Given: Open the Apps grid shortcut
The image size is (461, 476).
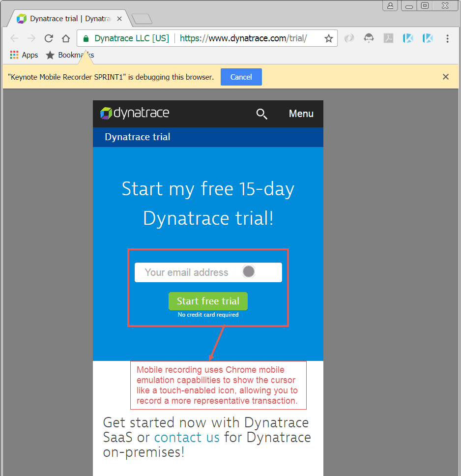Looking at the screenshot, I should [x=24, y=55].
